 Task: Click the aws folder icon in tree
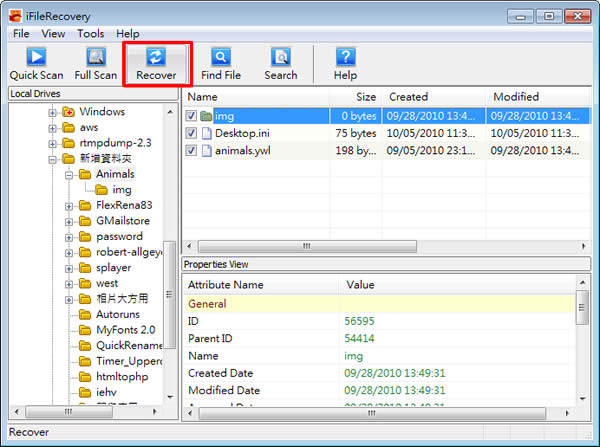pyautogui.click(x=68, y=127)
